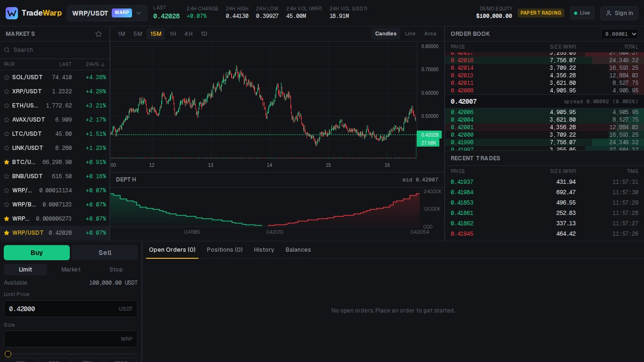Click recent trade at 11:57:31
644x362 pixels.
[545, 182]
